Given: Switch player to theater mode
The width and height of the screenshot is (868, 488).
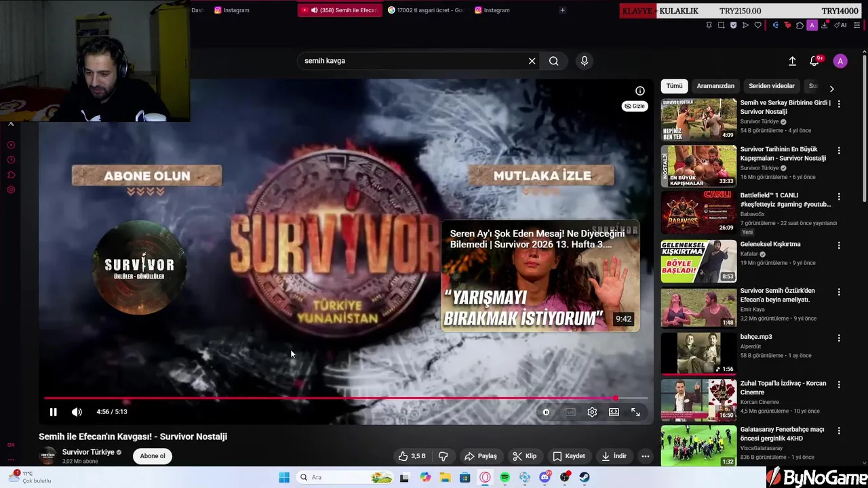Looking at the screenshot, I should point(614,412).
